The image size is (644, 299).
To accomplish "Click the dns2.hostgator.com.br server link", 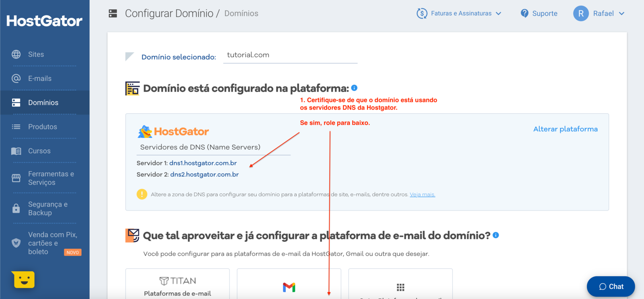I will pyautogui.click(x=204, y=174).
